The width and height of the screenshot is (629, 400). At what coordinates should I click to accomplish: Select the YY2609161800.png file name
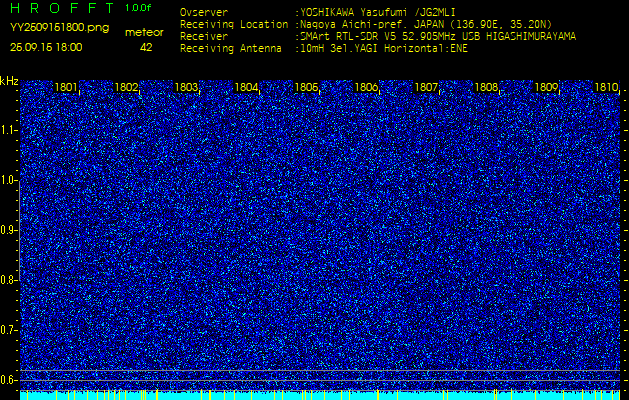59,29
